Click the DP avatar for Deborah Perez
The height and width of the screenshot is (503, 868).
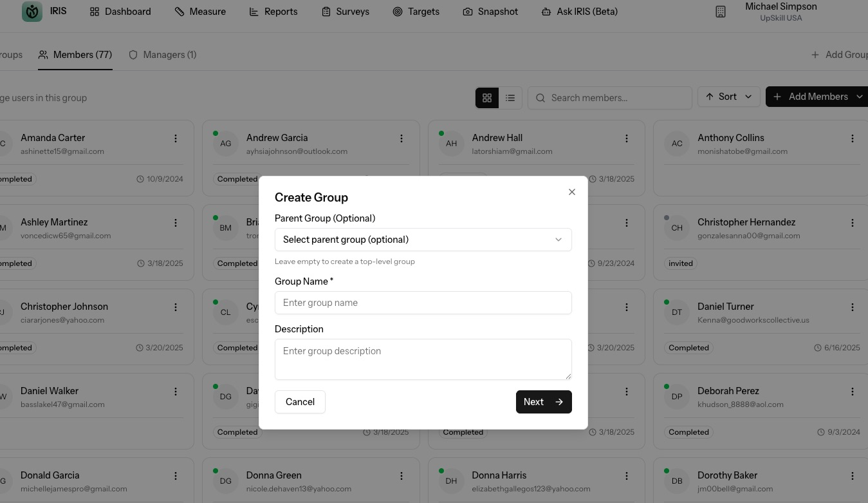coord(677,397)
